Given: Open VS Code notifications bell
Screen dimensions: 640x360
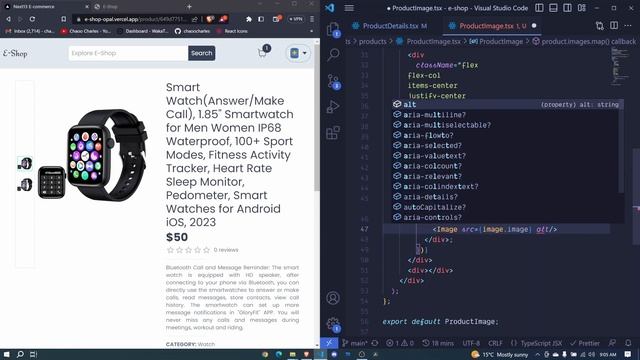Looking at the screenshot, I should (628, 343).
